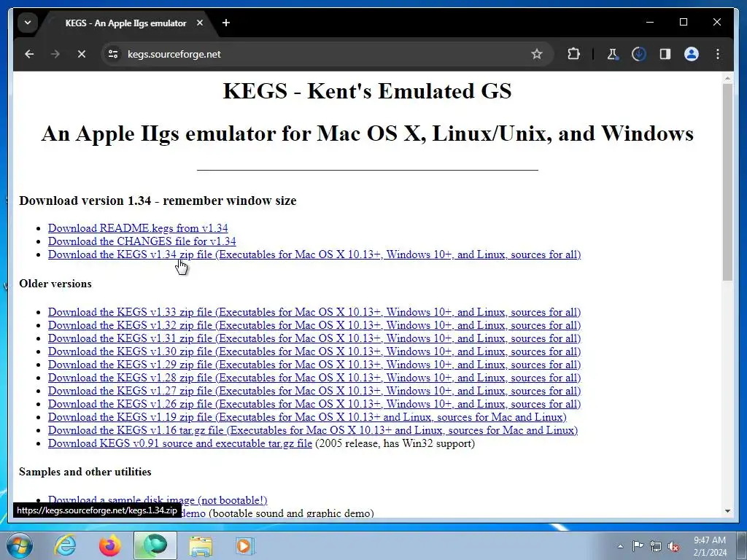This screenshot has height=560, width=747.
Task: Download the KEGS v1.34 zip file
Action: tap(314, 254)
